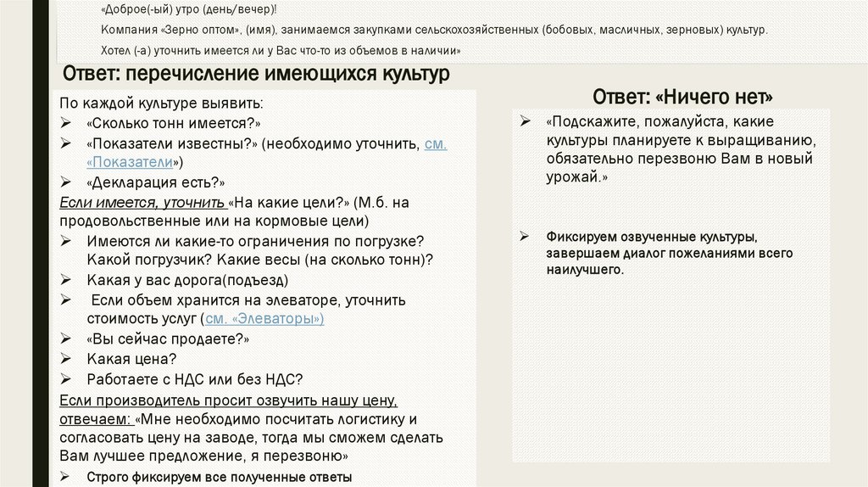Screen dimensions: 868x487
Task: Click the heading «Ответ: «Ничего нет»»
Action: click(x=682, y=97)
